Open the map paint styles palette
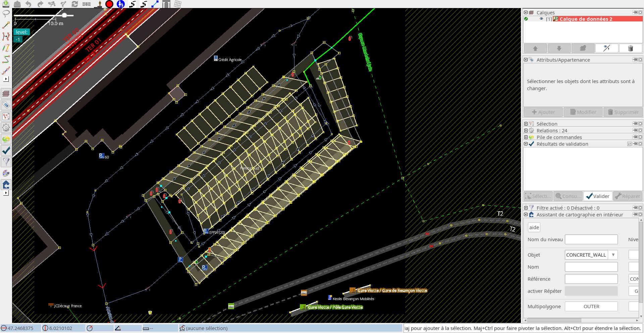Image resolution: width=644 pixels, height=333 pixels. coord(6,173)
